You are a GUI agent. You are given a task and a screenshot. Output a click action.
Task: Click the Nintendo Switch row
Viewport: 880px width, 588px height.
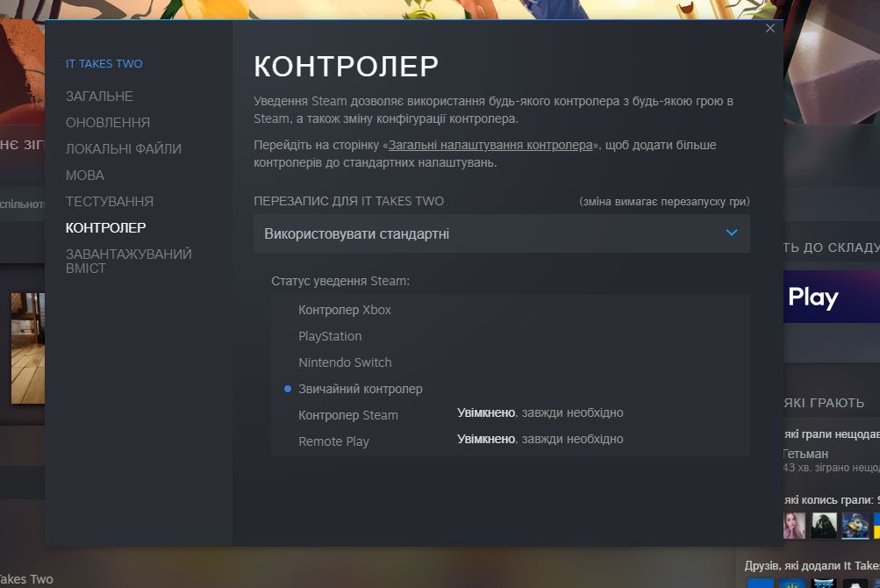pyautogui.click(x=510, y=362)
